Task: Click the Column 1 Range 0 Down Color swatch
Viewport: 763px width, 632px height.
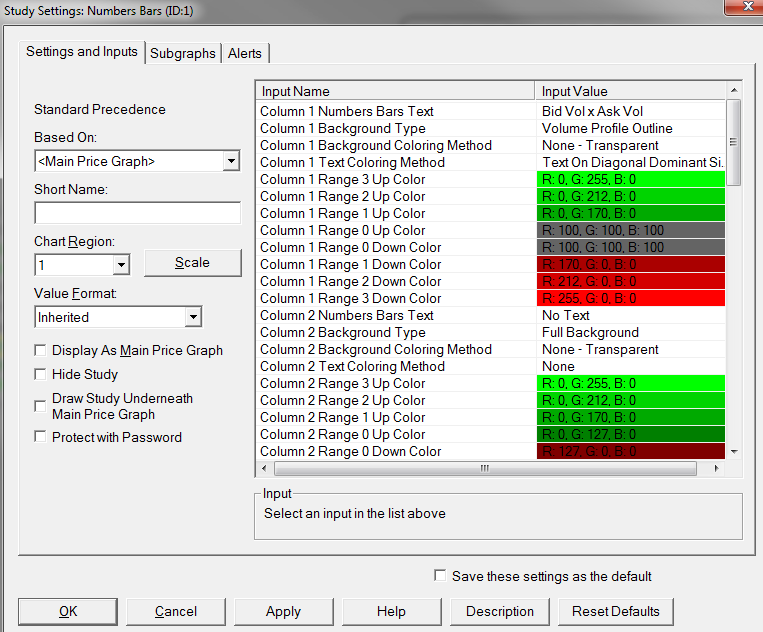Action: pyautogui.click(x=631, y=248)
